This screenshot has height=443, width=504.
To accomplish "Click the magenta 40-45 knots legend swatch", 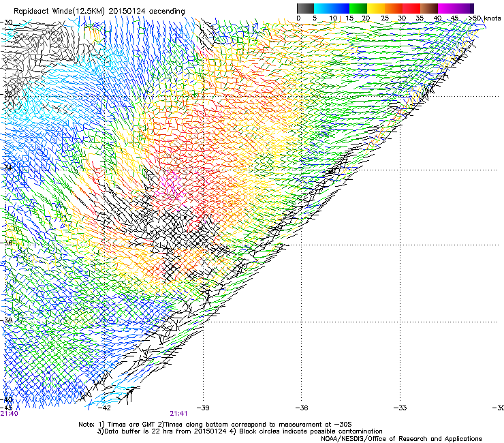I will pyautogui.click(x=447, y=8).
